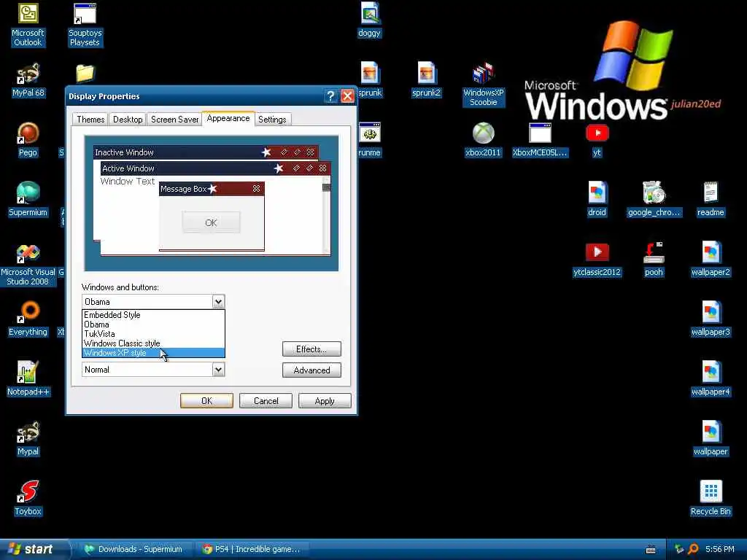Click the Effects... button

point(311,349)
